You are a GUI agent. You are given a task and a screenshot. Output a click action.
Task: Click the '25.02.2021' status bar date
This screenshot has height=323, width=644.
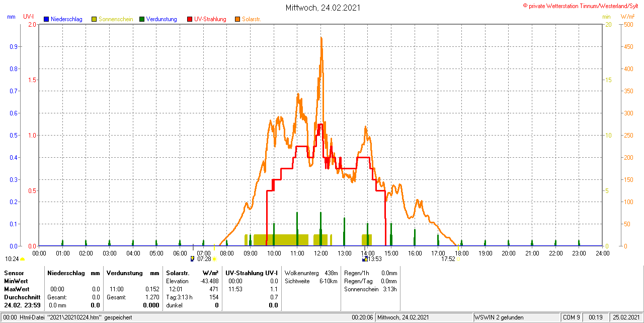point(626,317)
